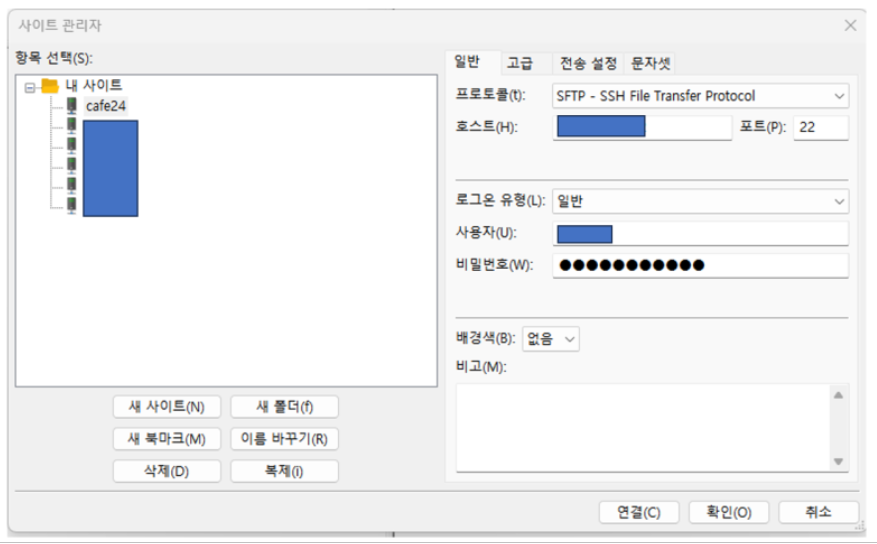Click the 복제(i) button

pyautogui.click(x=284, y=471)
